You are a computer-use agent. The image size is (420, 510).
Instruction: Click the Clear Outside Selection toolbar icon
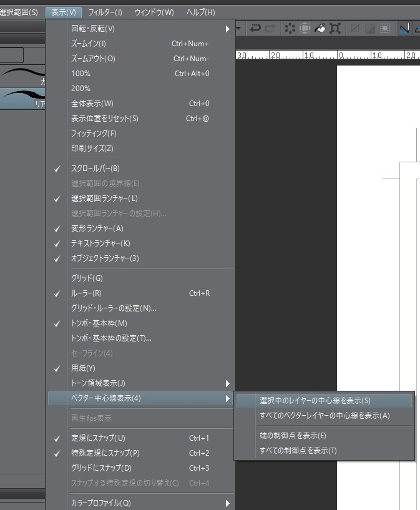305,28
